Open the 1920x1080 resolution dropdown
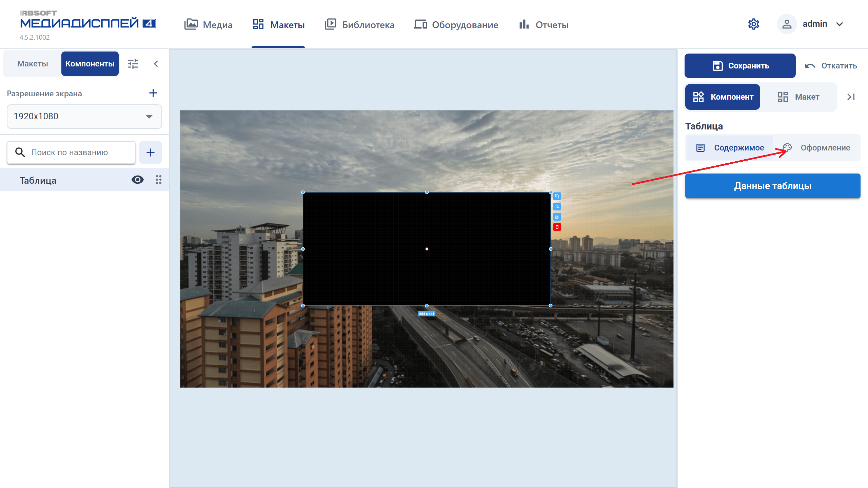The image size is (868, 488). 84,117
